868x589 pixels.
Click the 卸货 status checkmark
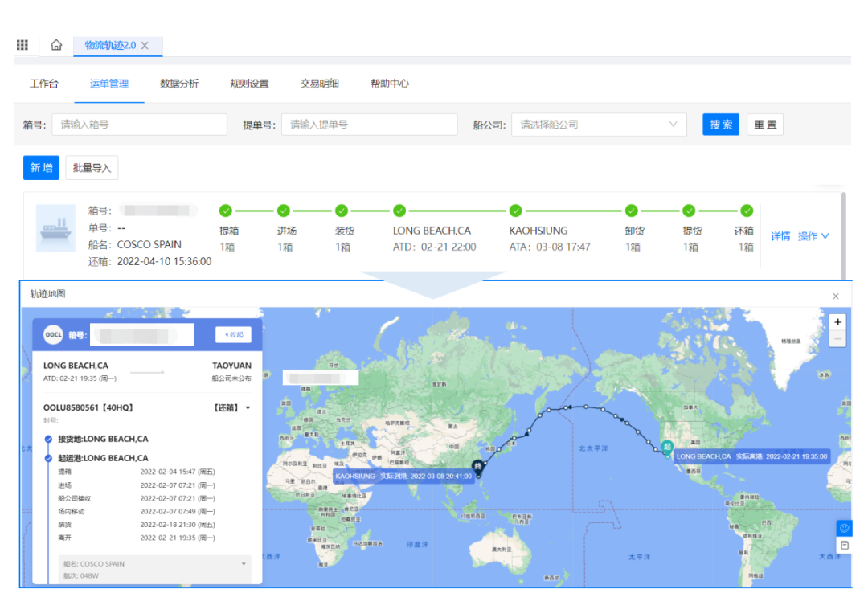coord(631,211)
